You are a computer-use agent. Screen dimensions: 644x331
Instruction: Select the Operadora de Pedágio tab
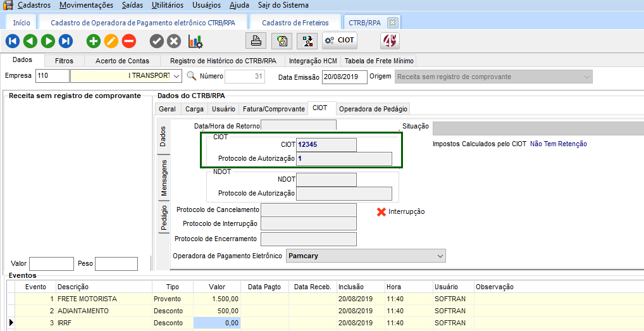(373, 108)
